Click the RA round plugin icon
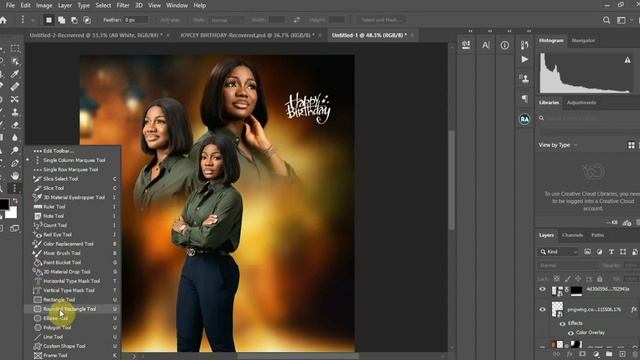Screen dimensions: 640x360 [524, 119]
